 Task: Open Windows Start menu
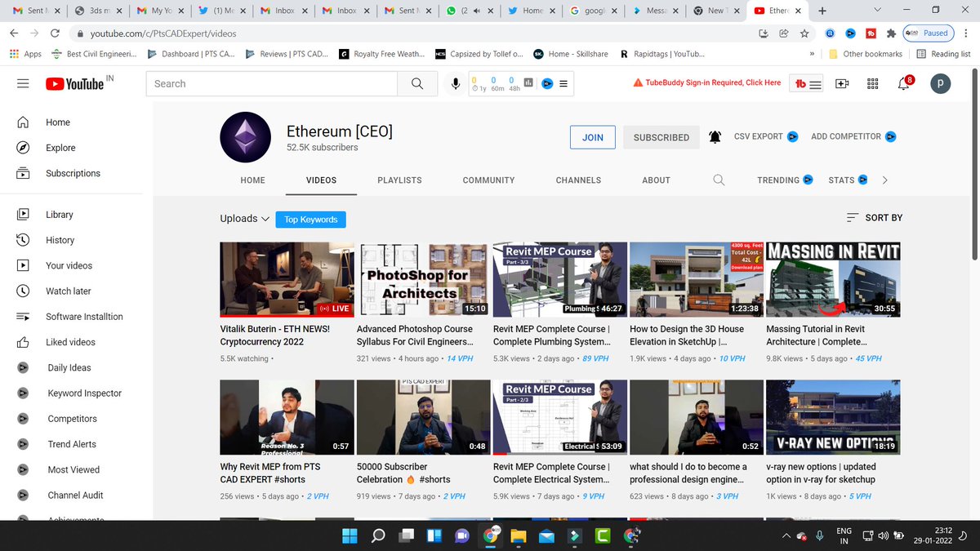[x=350, y=536]
